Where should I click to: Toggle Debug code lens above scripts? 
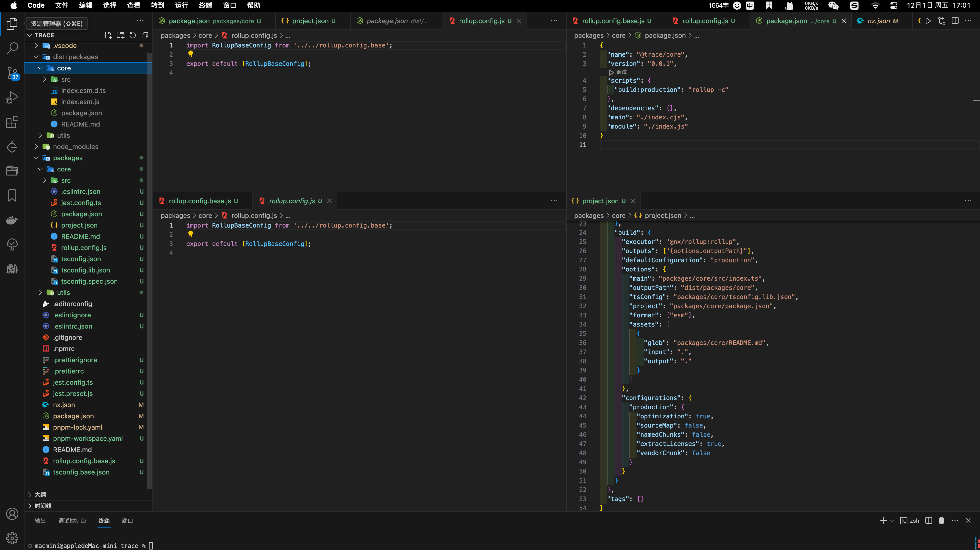point(618,72)
